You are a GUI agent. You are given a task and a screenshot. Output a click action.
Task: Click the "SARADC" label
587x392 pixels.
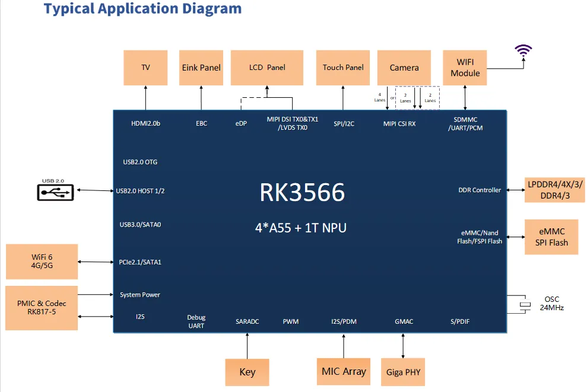(247, 321)
